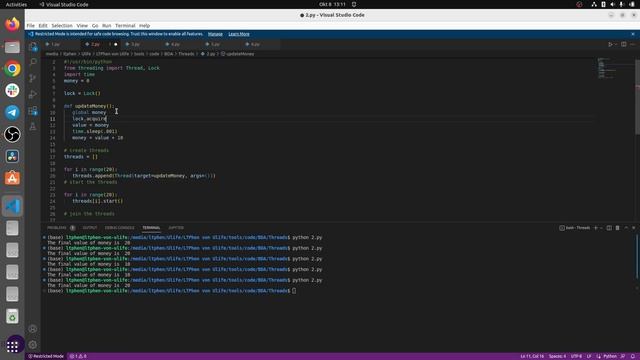
Task: Open the Source Control view
Action: tap(33, 78)
